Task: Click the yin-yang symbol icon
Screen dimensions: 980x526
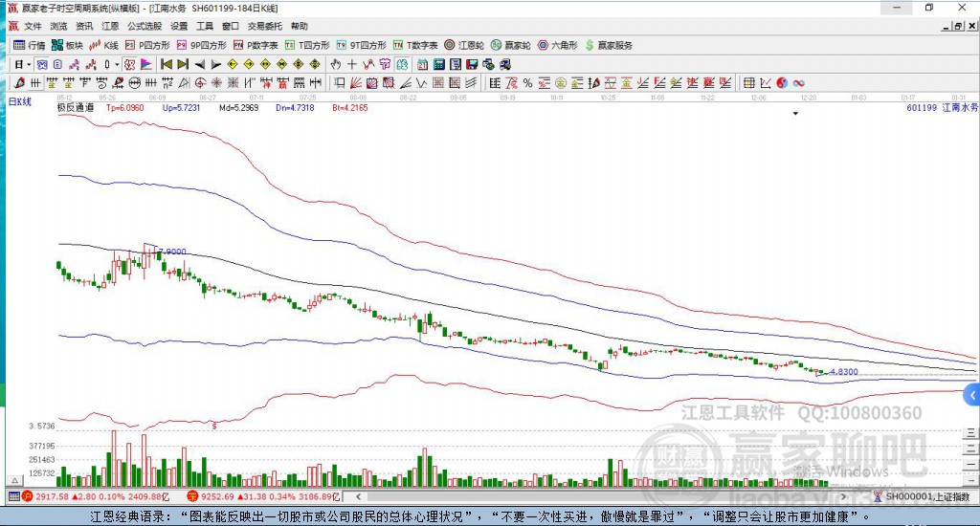Action: point(781,83)
